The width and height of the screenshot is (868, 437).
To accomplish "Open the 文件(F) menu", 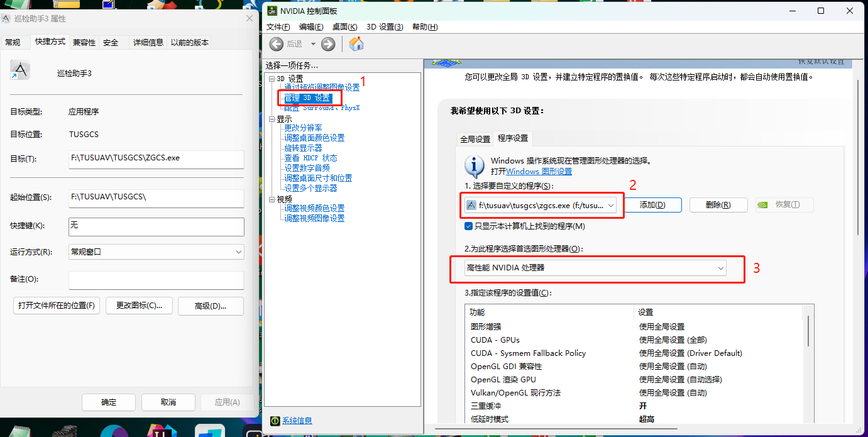I will click(278, 27).
